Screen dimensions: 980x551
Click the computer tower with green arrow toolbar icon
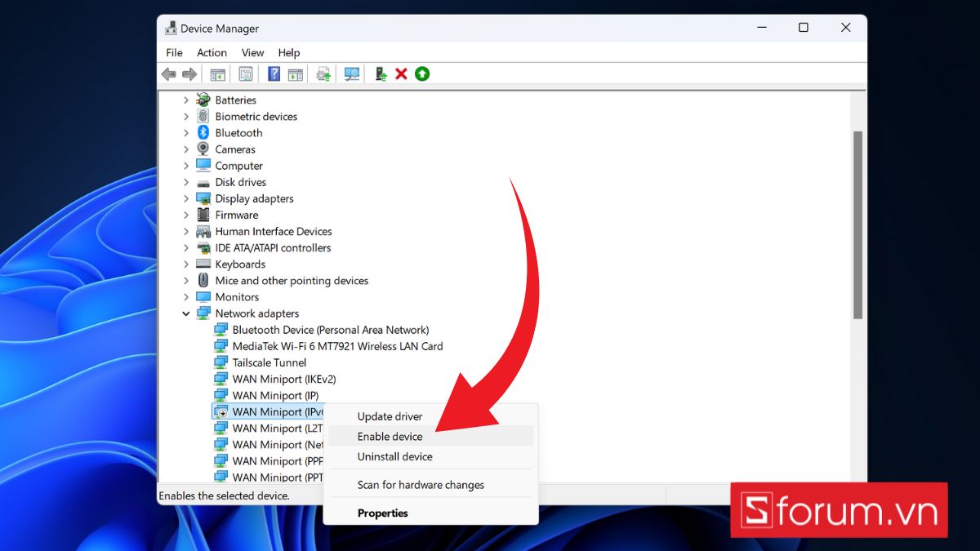click(x=381, y=74)
